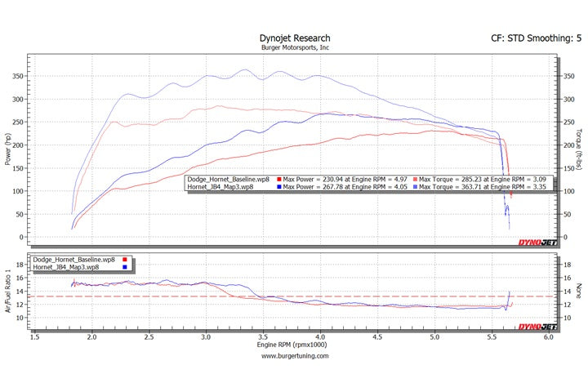This screenshot has width=588, height=392.
Task: Click the 5.5 tick on the RPM axis
Action: coord(492,337)
